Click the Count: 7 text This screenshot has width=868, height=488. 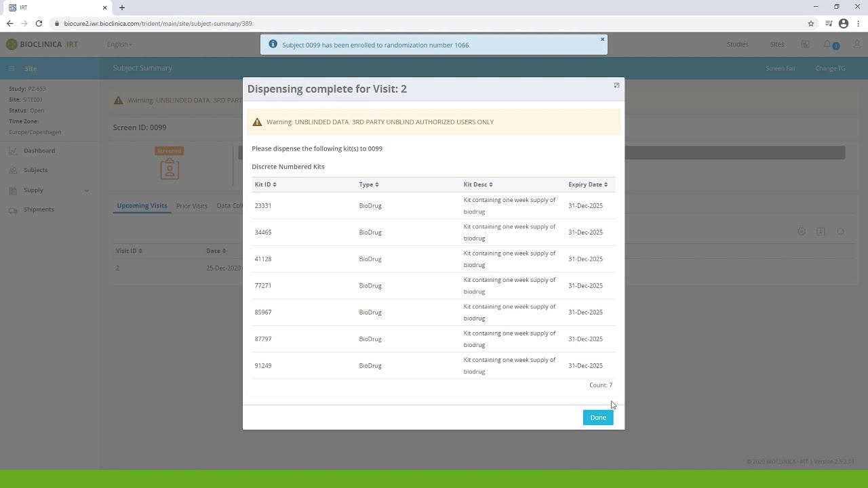[x=601, y=385]
